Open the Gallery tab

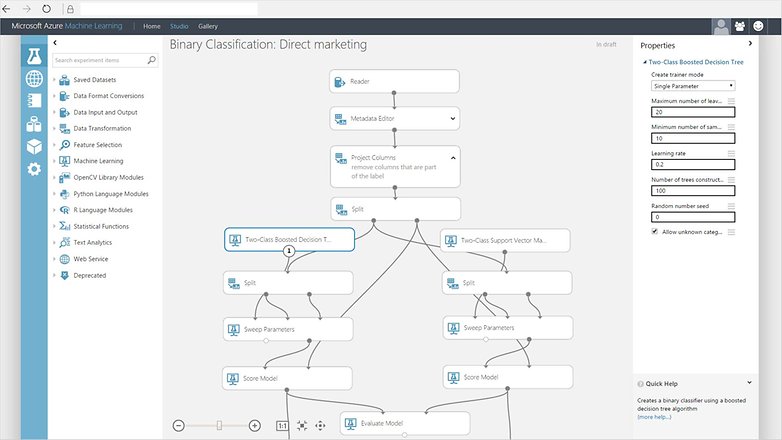tap(208, 26)
